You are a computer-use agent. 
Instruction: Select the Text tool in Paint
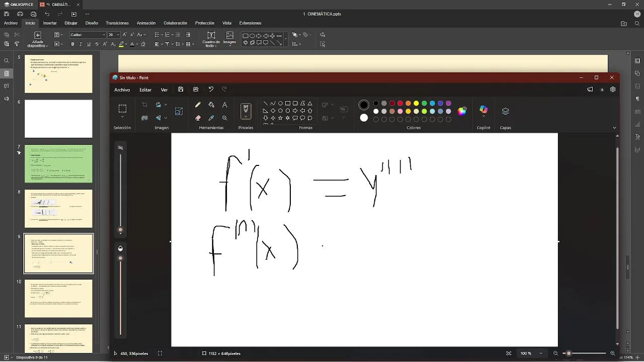(x=224, y=105)
